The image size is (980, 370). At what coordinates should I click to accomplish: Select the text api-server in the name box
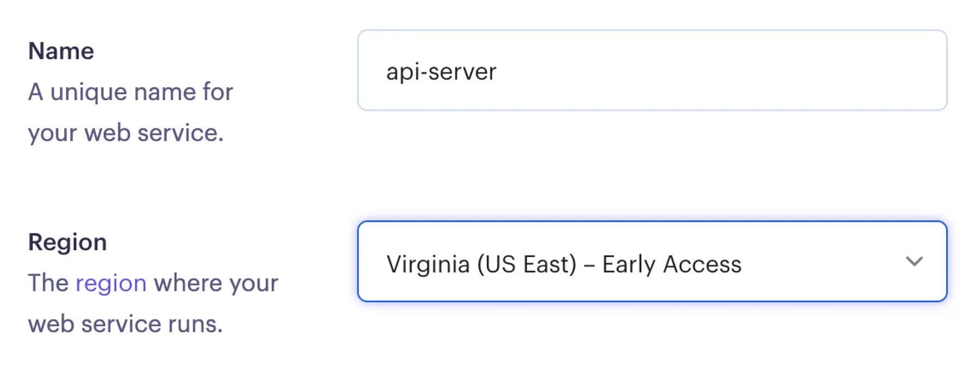coord(441,71)
